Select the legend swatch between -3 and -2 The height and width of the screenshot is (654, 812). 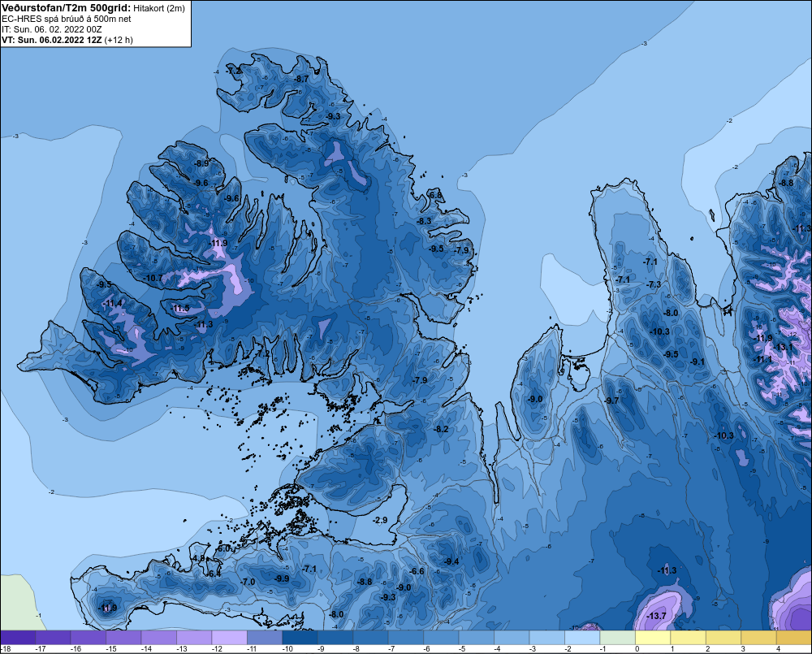click(x=546, y=637)
